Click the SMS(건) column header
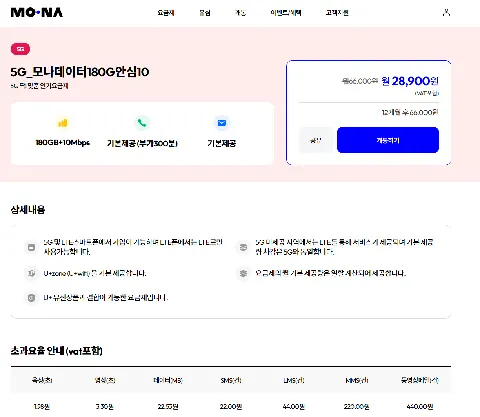Viewport: 480px width, 417px height. click(231, 380)
